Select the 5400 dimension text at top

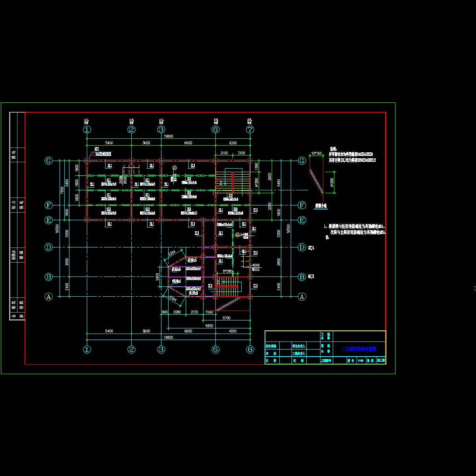(x=109, y=142)
